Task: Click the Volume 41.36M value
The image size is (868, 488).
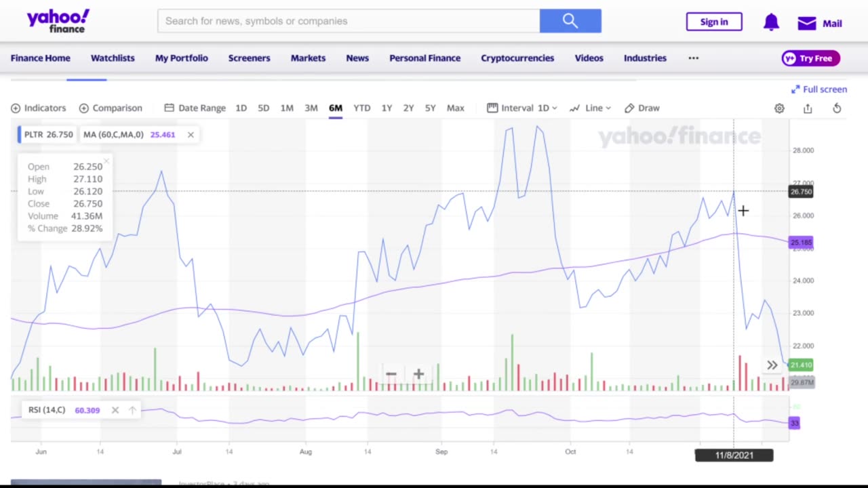Action: point(87,216)
